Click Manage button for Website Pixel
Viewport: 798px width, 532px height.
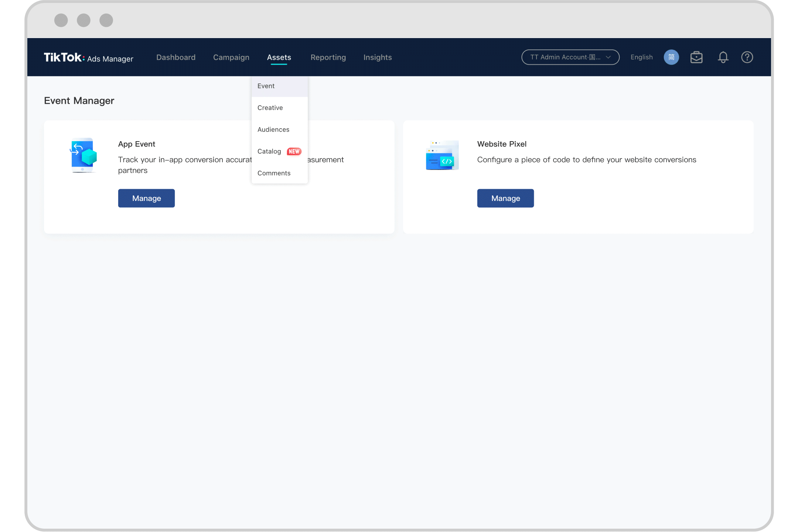pos(505,198)
